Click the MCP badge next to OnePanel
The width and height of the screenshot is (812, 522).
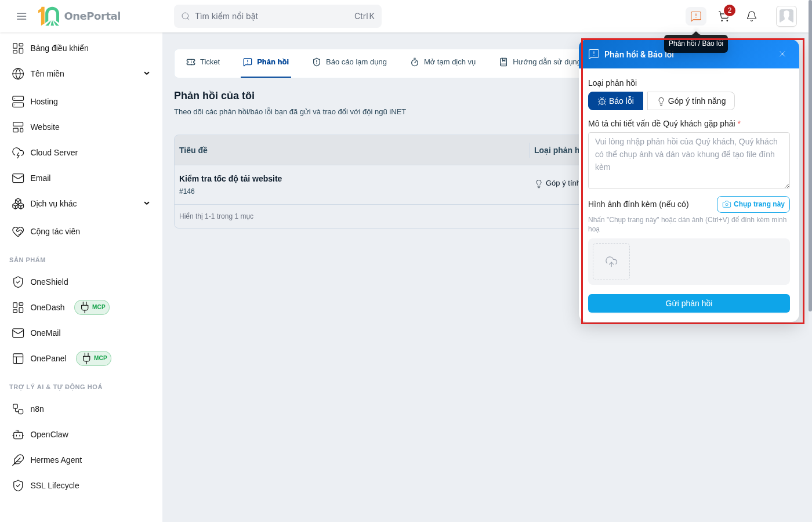(x=94, y=358)
